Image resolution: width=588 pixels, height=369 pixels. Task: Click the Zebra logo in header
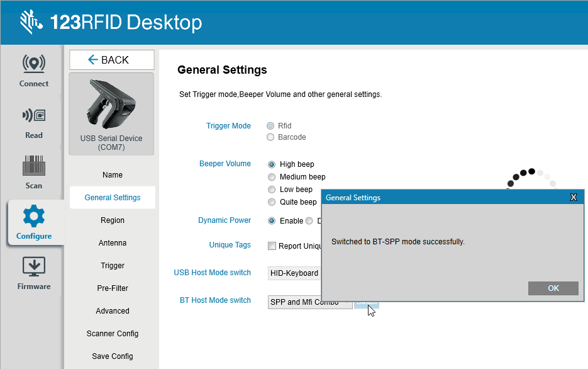(x=31, y=23)
